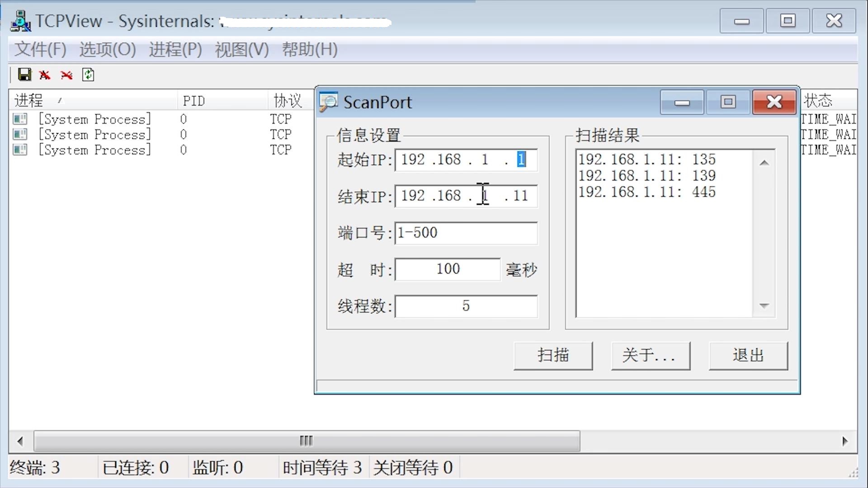The height and width of the screenshot is (488, 868).
Task: Click the second red X toolbar icon
Action: [x=66, y=75]
